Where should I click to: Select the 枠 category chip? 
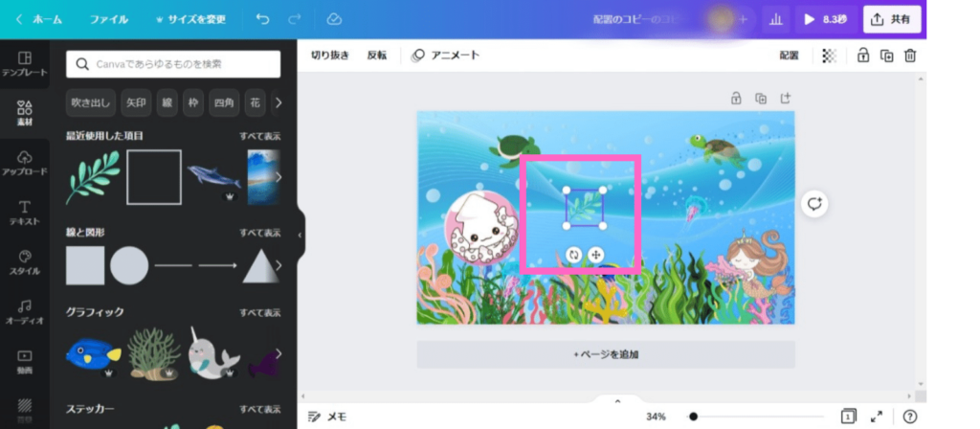[x=193, y=102]
